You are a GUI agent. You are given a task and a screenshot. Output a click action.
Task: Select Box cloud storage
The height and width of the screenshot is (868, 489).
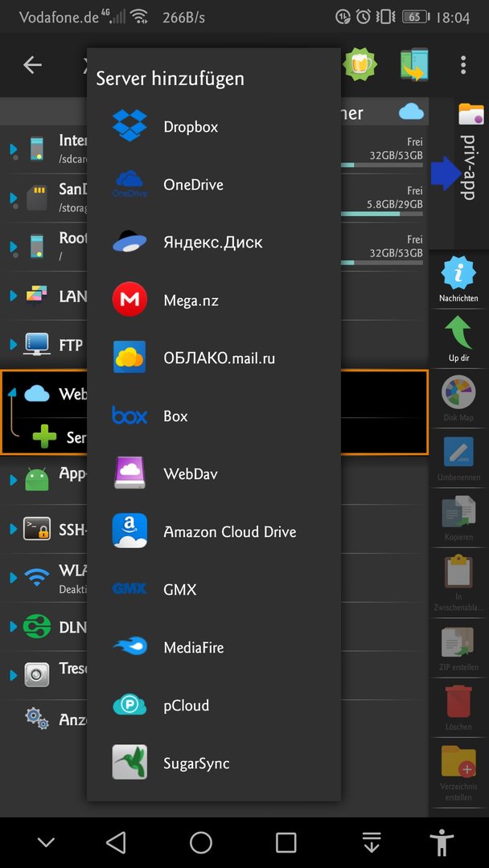214,416
